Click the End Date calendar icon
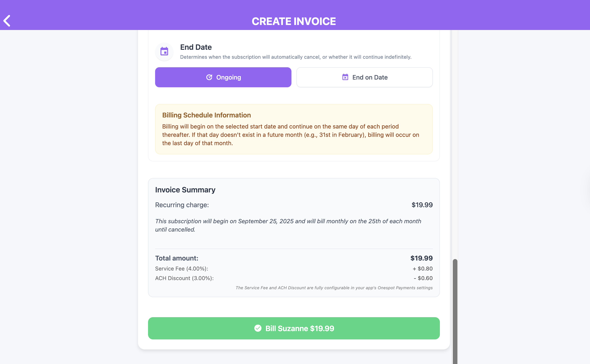Image resolution: width=590 pixels, height=364 pixels. coord(164,51)
